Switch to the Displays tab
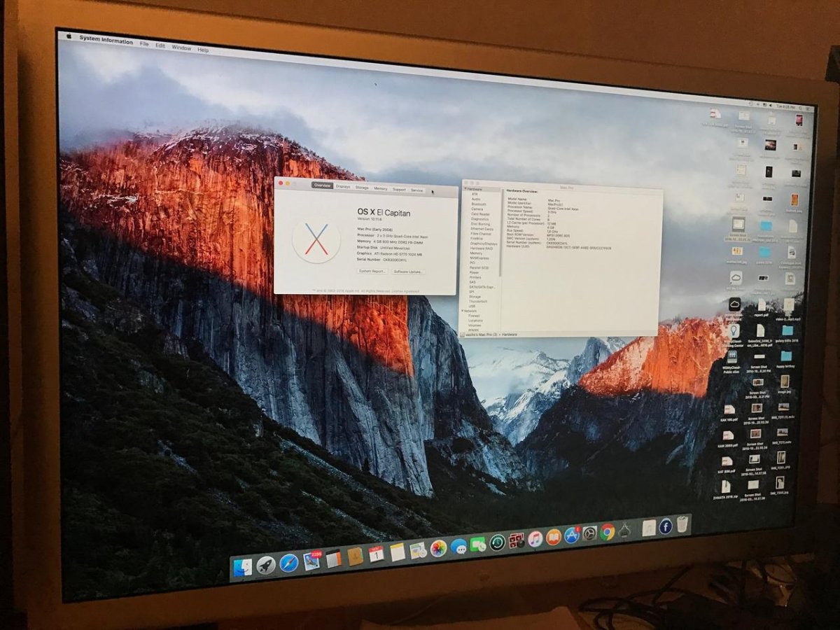The image size is (840, 630). (x=343, y=187)
